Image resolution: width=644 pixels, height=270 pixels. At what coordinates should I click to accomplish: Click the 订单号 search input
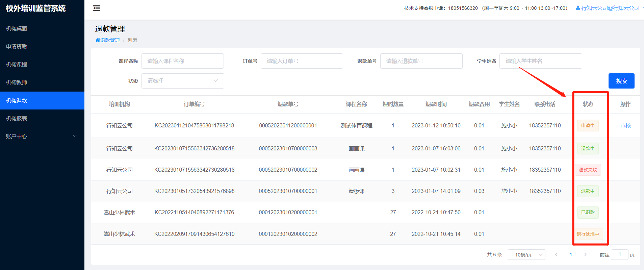tap(302, 61)
